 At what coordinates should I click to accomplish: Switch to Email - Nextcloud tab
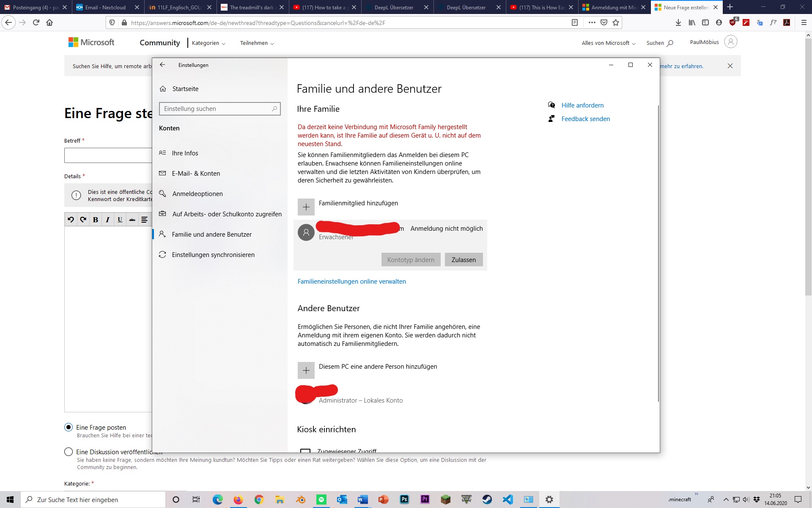107,7
